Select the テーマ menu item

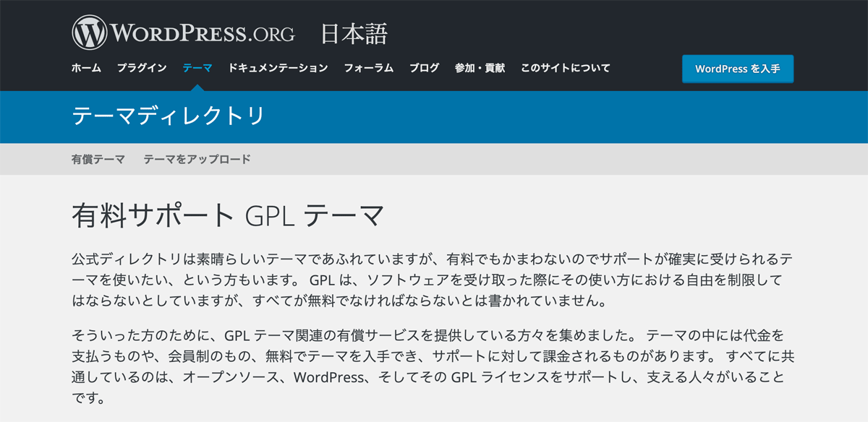(x=197, y=68)
